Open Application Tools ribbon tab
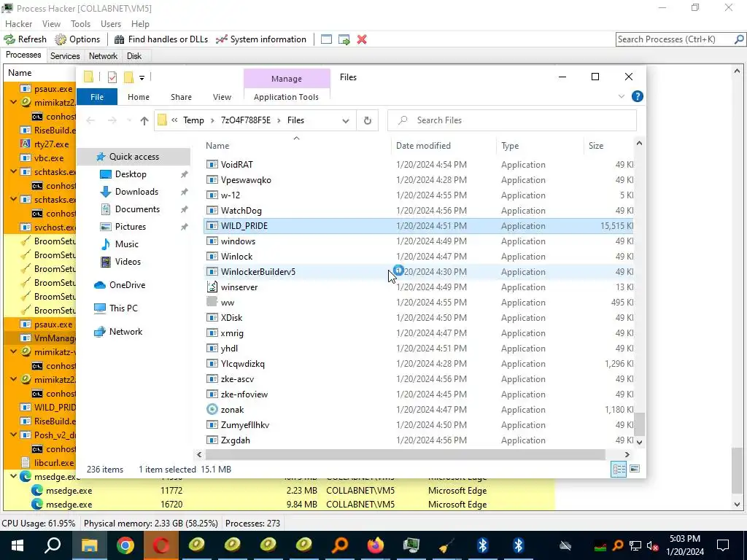The height and width of the screenshot is (560, 747). click(286, 97)
